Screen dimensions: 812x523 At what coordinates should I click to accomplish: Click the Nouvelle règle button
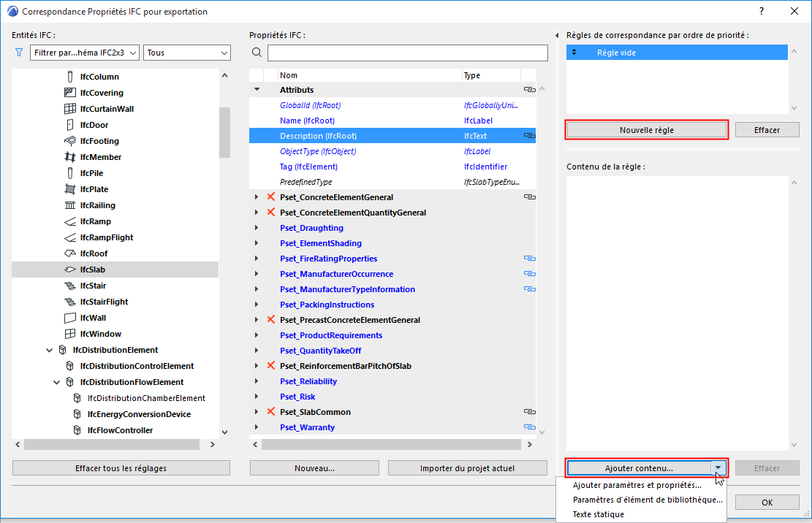point(646,130)
